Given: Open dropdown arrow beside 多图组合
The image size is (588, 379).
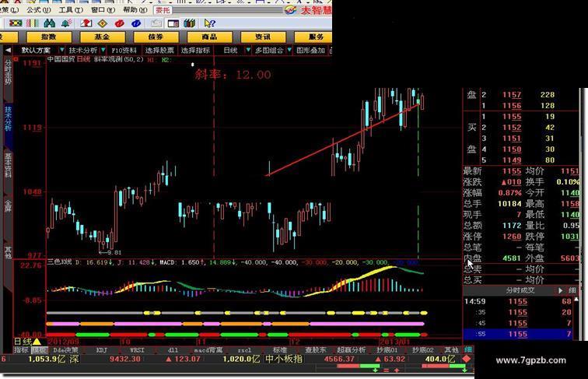Looking at the screenshot, I should coord(289,50).
